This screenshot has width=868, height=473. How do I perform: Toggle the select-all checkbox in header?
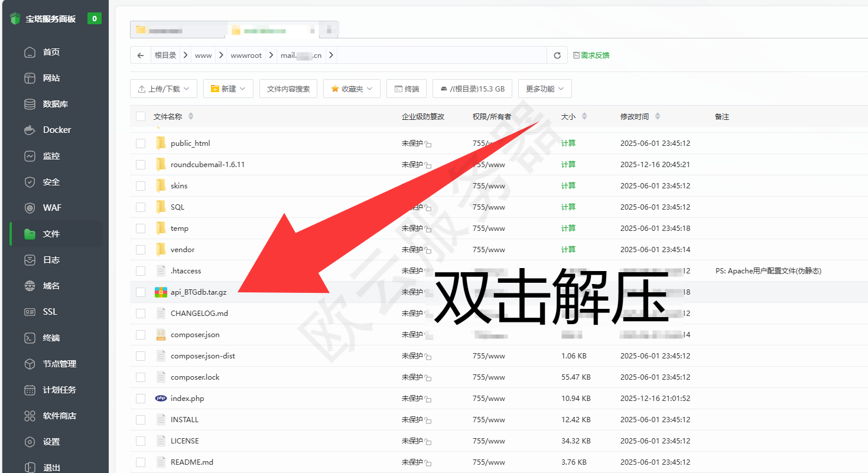[x=141, y=116]
